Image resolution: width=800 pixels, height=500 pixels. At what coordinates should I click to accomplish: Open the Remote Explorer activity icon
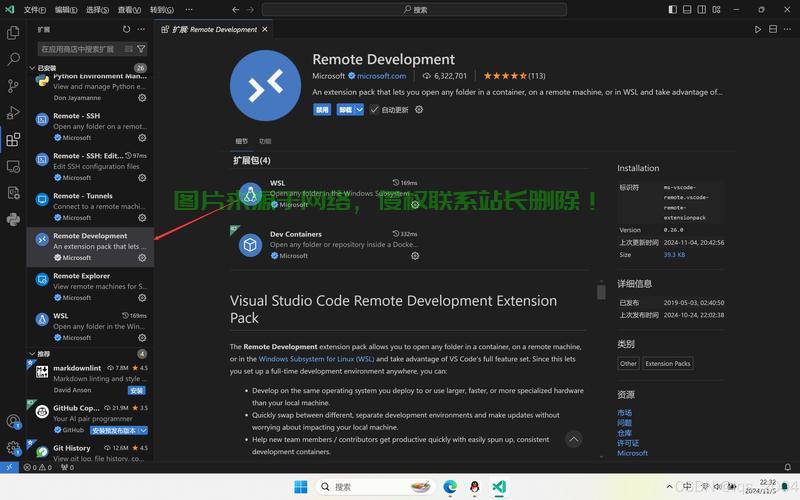coord(13,166)
